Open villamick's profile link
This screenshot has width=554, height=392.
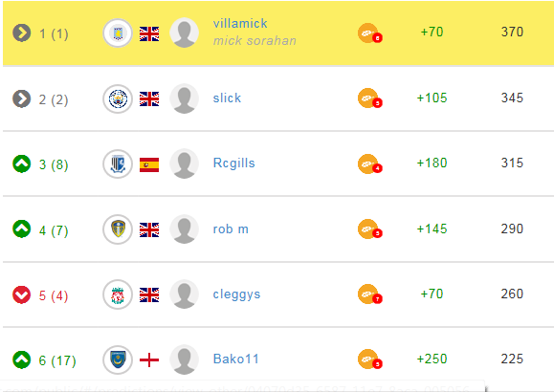point(240,23)
